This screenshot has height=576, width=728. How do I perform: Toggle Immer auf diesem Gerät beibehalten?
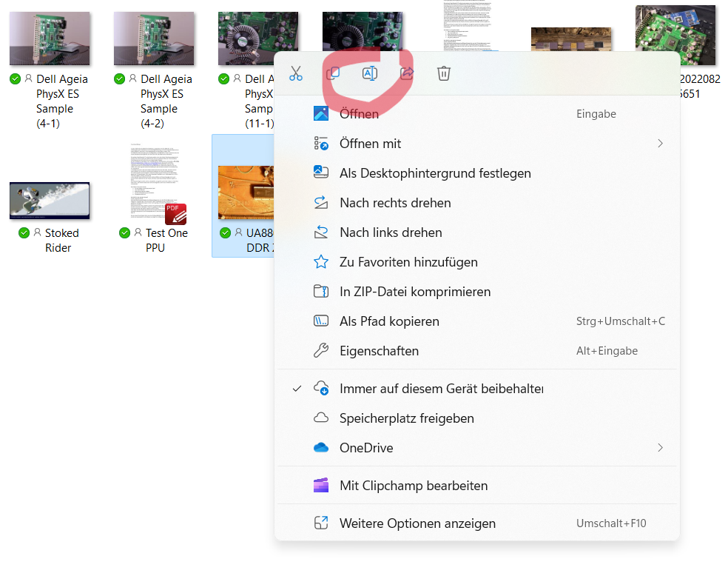[478, 389]
